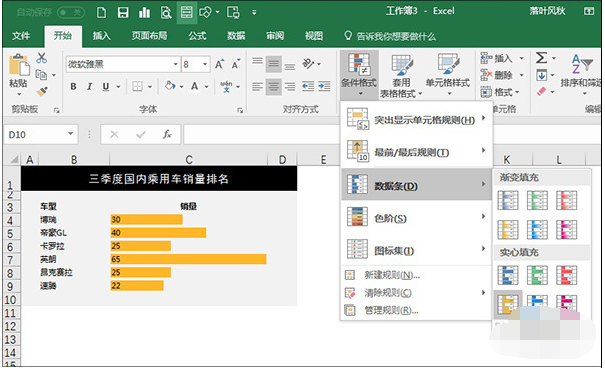This screenshot has height=368, width=605.
Task: Switch to the 公式 ribbon tab
Action: click(197, 36)
